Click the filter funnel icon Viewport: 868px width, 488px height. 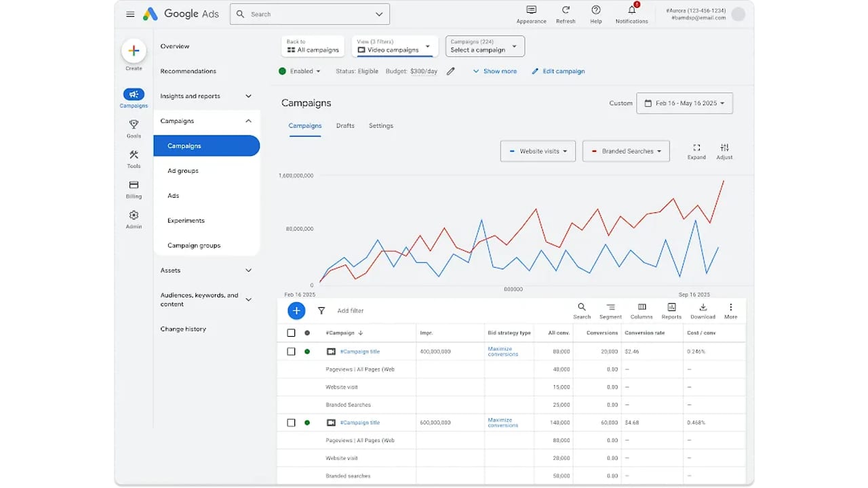coord(321,310)
